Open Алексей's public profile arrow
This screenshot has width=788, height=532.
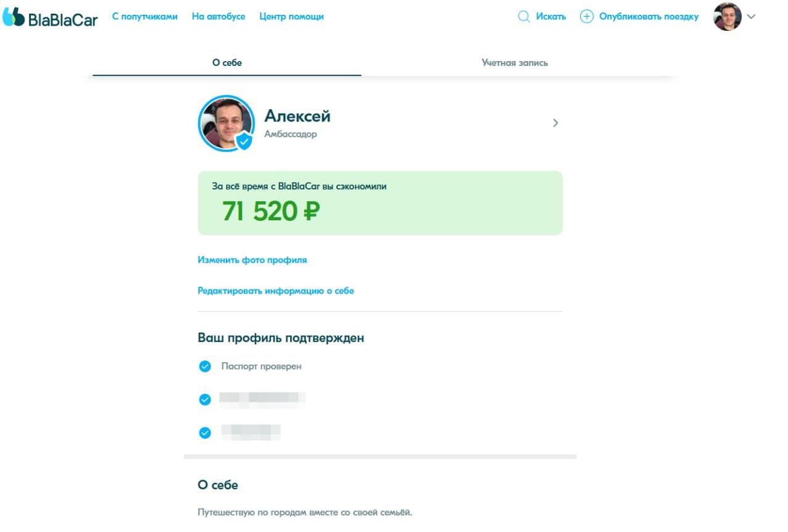coord(555,123)
